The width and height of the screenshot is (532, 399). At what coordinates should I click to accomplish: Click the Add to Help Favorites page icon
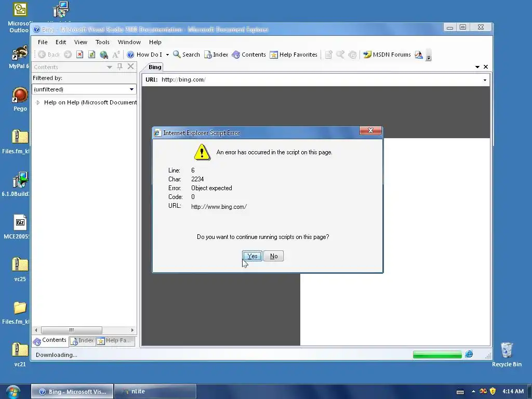[328, 55]
